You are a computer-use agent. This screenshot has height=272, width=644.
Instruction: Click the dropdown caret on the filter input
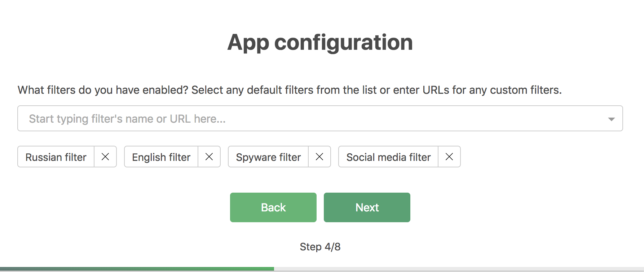611,118
